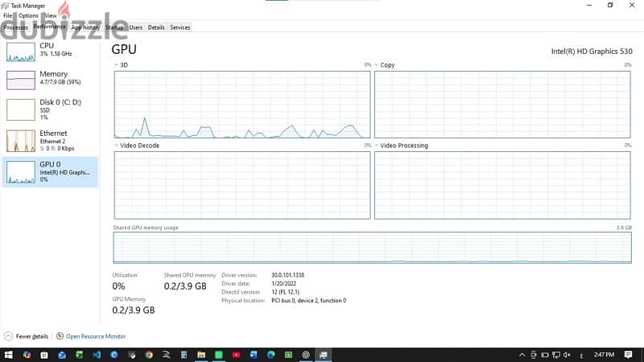The height and width of the screenshot is (362, 644).
Task: Open the 3D engine dropdown
Action: click(x=116, y=65)
